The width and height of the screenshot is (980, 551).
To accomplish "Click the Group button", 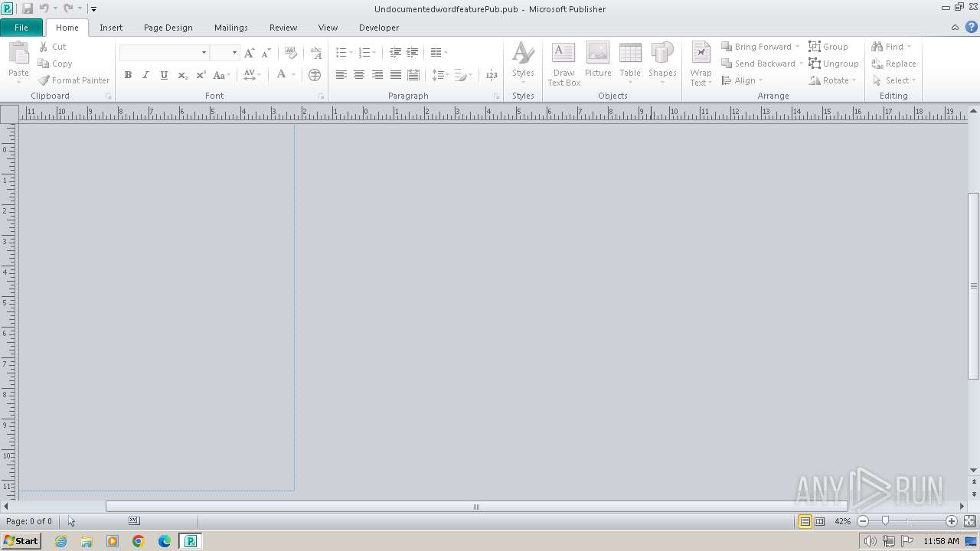I will pyautogui.click(x=828, y=47).
